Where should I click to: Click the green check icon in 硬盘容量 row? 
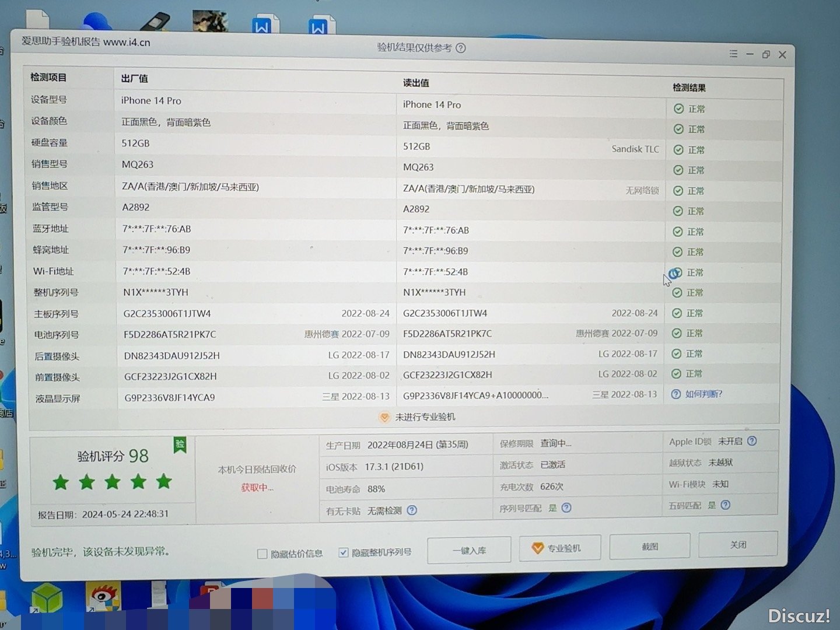[678, 150]
